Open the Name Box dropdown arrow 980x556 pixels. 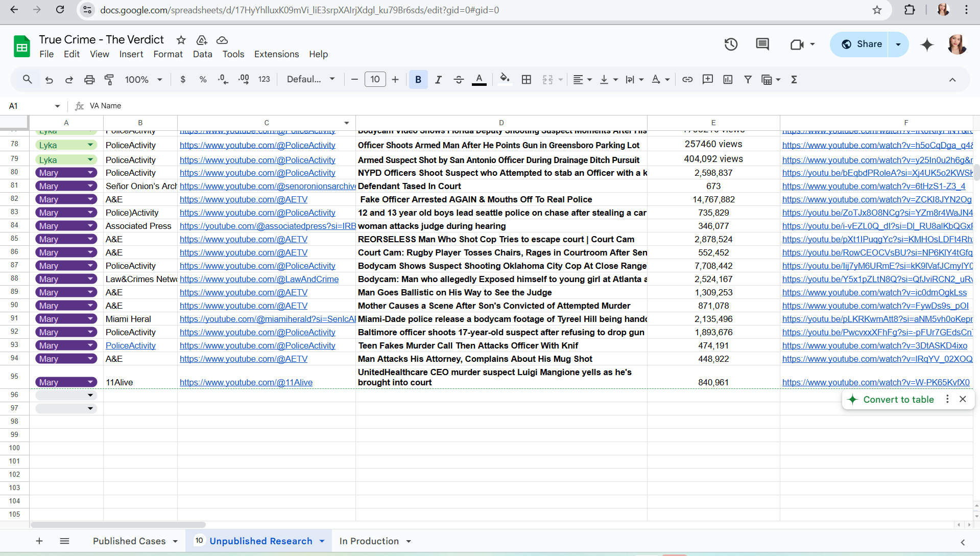(57, 106)
